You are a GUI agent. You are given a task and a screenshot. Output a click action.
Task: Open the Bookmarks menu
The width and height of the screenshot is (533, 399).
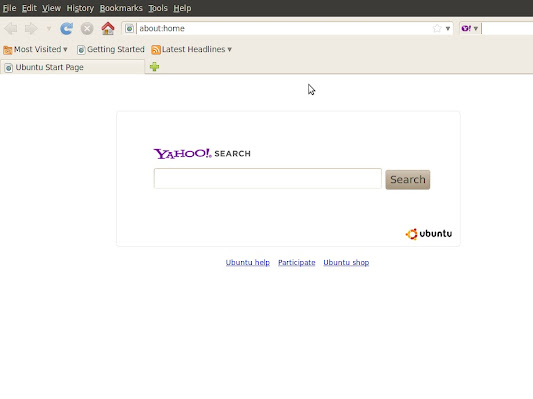tap(121, 8)
